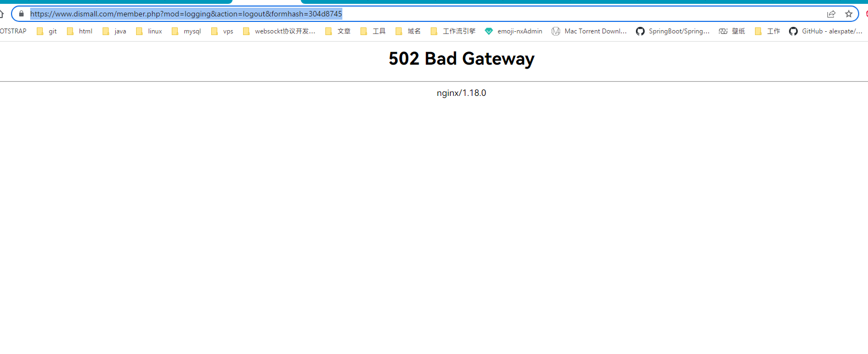Open the html bookmark folder
The width and height of the screenshot is (868, 354).
tap(80, 31)
